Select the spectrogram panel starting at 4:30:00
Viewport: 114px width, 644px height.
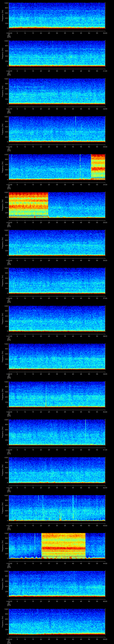click(57, 54)
